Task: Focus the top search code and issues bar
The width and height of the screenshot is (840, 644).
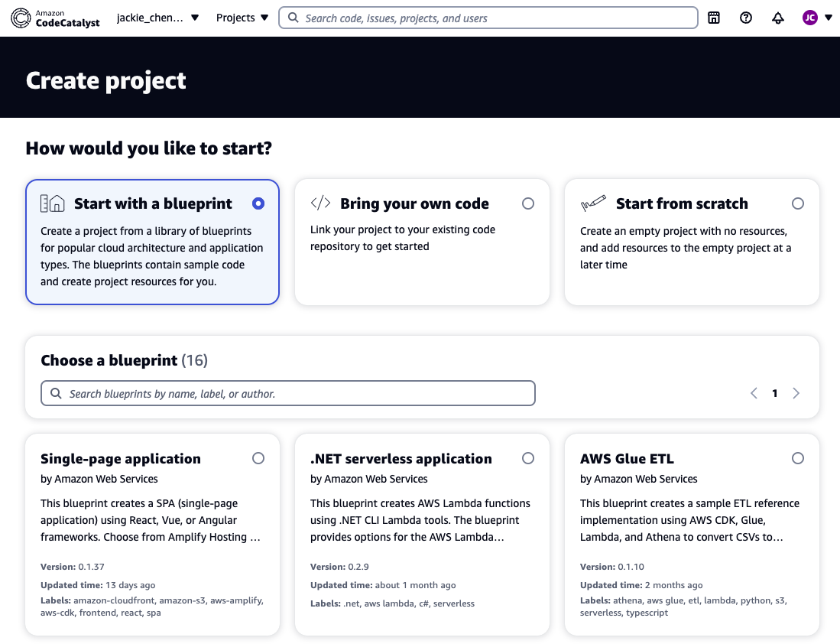Action: [488, 18]
